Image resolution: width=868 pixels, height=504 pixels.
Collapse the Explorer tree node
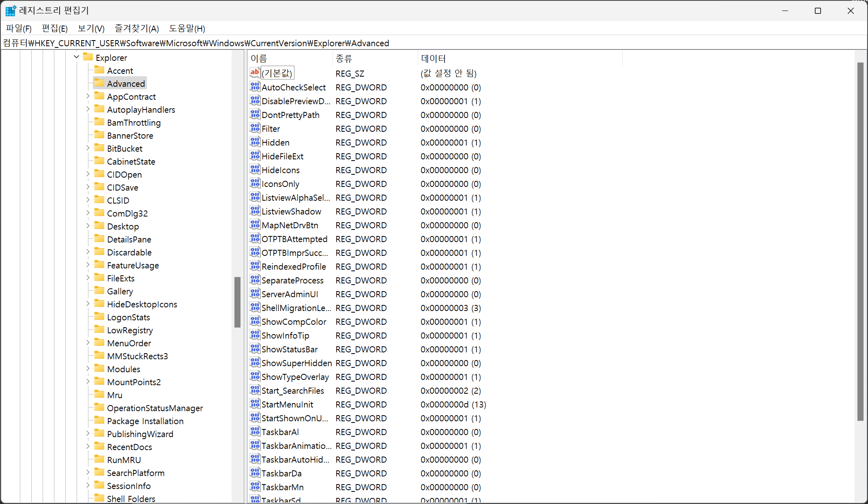[x=76, y=57]
